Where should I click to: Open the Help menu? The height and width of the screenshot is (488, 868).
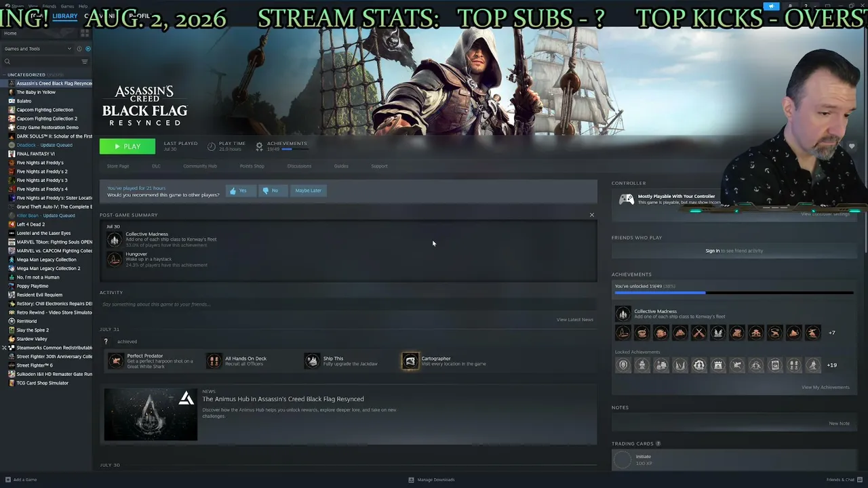tap(83, 6)
